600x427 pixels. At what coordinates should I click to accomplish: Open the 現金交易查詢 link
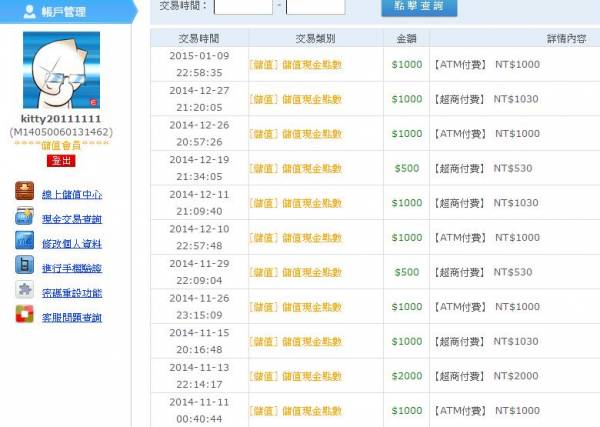(x=71, y=219)
